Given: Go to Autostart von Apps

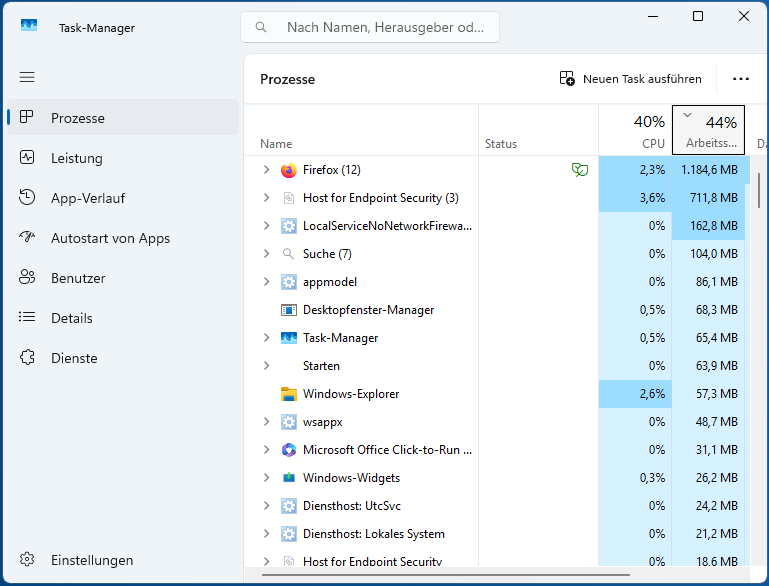Looking at the screenshot, I should 123,238.
